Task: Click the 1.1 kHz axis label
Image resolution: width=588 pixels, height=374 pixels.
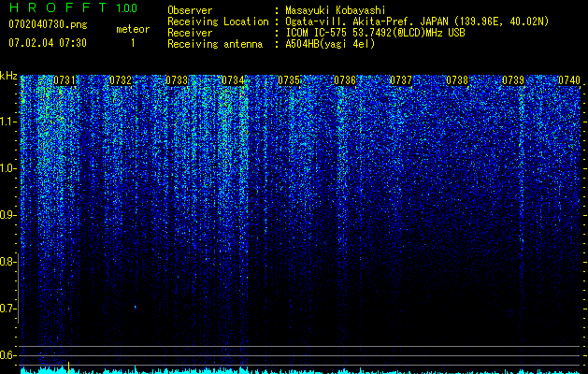Action: pyautogui.click(x=7, y=122)
